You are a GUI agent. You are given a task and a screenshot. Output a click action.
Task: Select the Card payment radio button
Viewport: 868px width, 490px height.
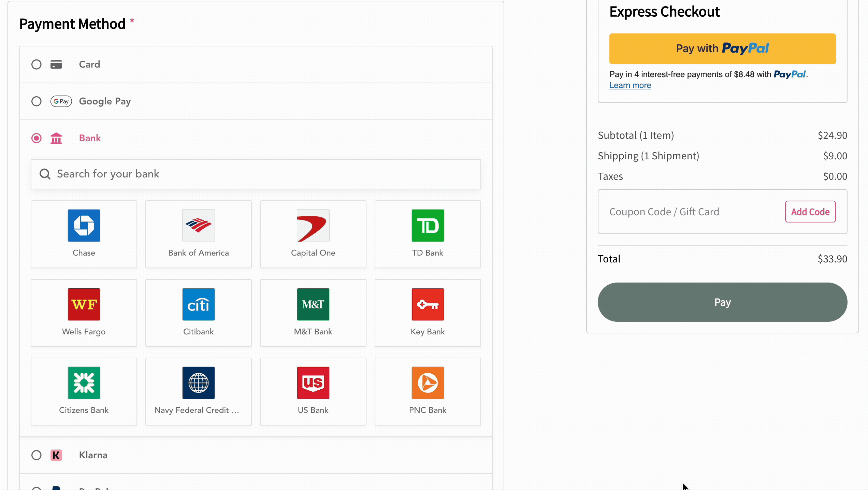click(x=37, y=64)
